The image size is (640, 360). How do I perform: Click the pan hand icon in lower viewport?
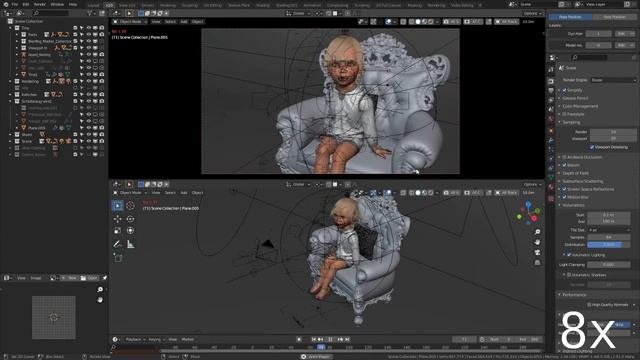537,242
